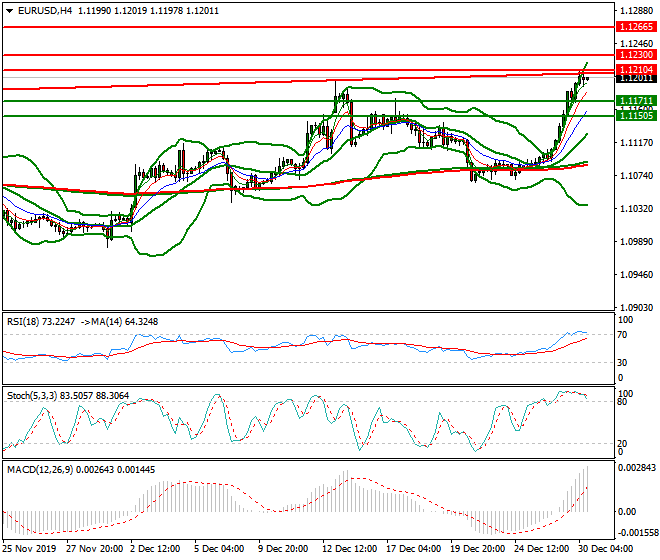This screenshot has width=660, height=560.
Task: Select the 27 Nov 20:00 time axis label
Action: pyautogui.click(x=95, y=549)
